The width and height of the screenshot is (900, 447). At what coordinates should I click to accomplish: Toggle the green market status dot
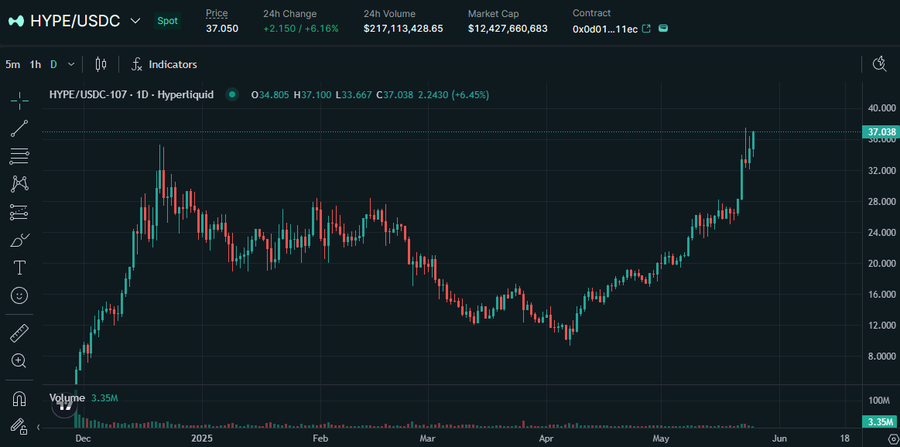click(x=232, y=95)
